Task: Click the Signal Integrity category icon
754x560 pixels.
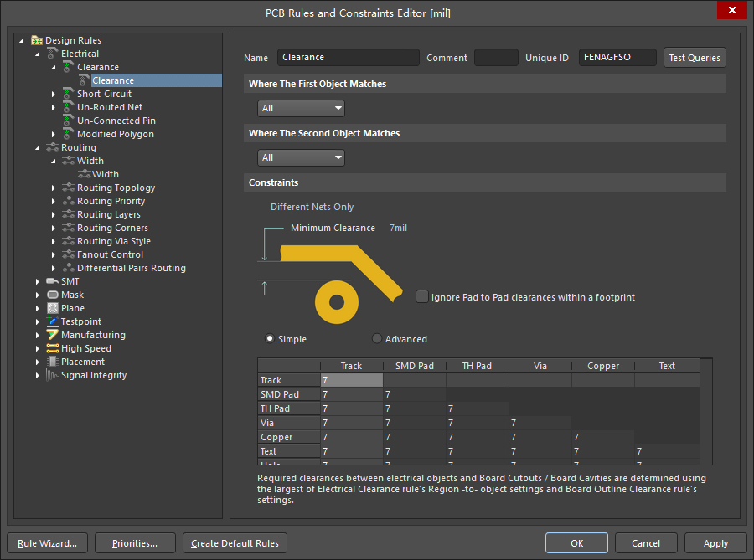Action: click(x=53, y=375)
